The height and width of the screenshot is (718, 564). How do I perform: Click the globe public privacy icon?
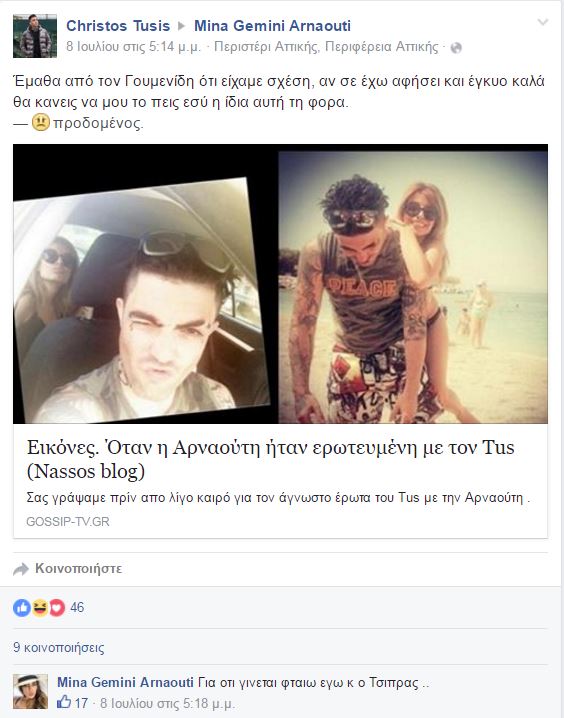456,48
